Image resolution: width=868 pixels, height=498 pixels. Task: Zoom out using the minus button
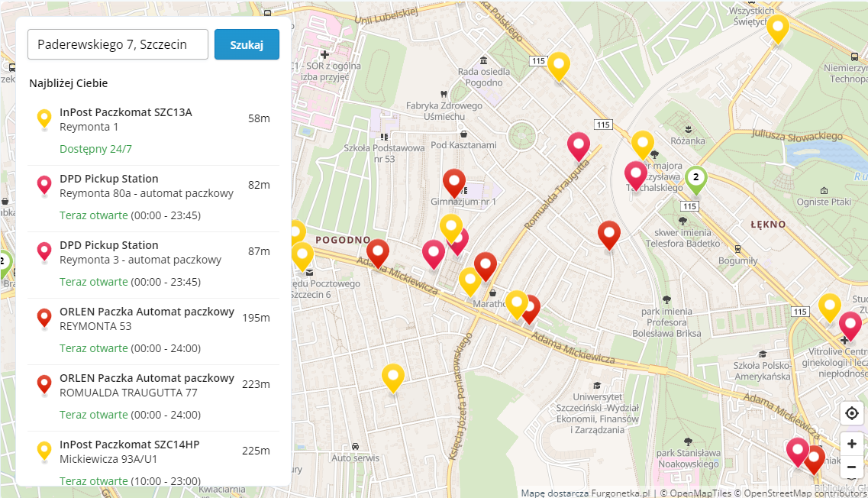point(852,467)
